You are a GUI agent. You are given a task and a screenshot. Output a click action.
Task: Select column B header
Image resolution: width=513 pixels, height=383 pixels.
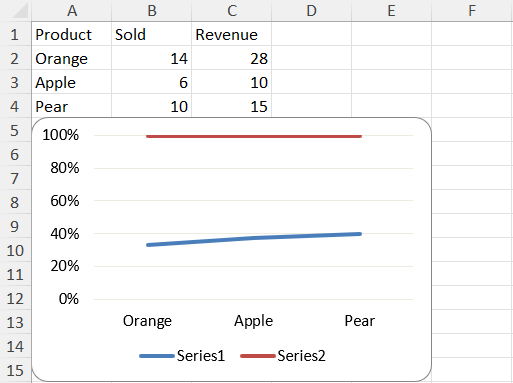(x=152, y=11)
